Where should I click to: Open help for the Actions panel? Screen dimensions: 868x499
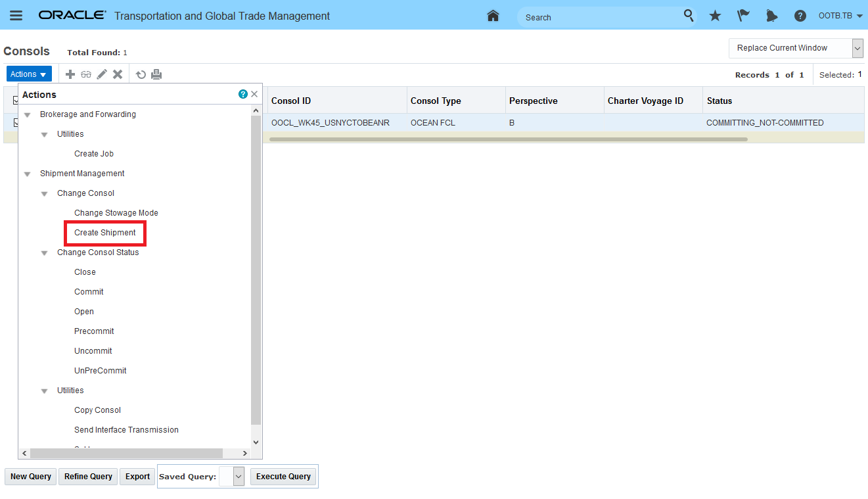(243, 95)
